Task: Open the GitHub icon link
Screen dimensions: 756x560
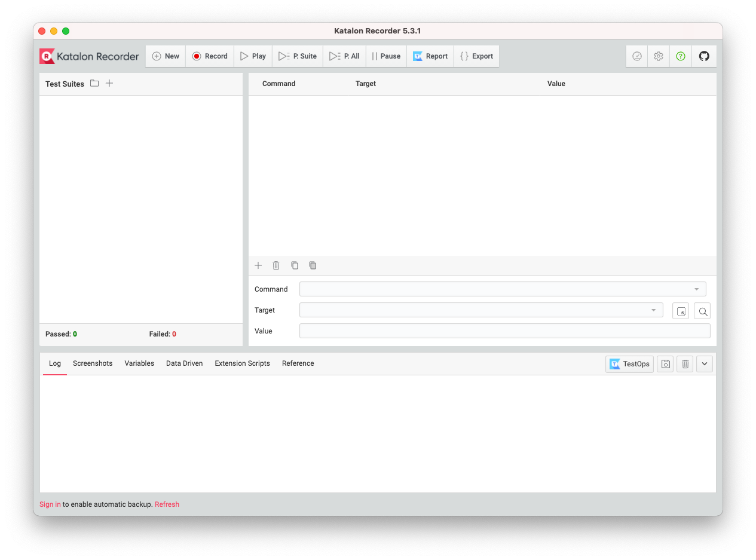Action: [x=704, y=56]
